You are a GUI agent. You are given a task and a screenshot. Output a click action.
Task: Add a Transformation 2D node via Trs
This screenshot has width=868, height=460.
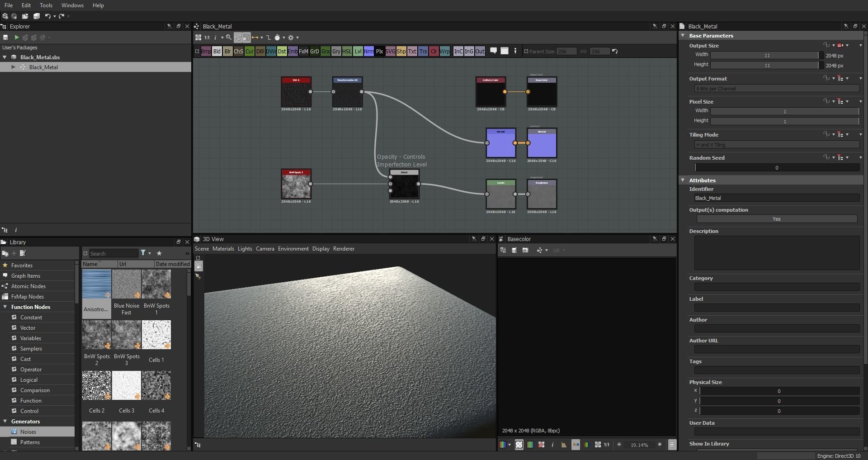point(423,52)
